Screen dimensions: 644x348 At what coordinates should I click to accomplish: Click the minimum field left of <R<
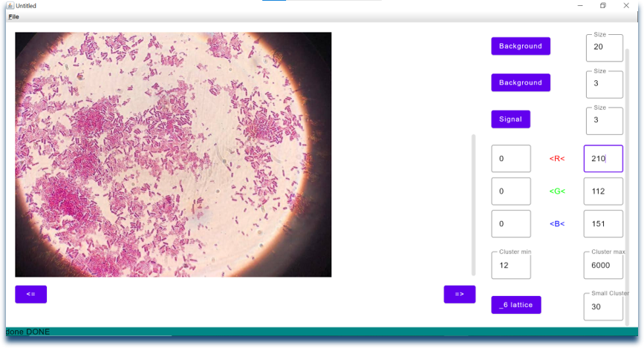click(511, 159)
